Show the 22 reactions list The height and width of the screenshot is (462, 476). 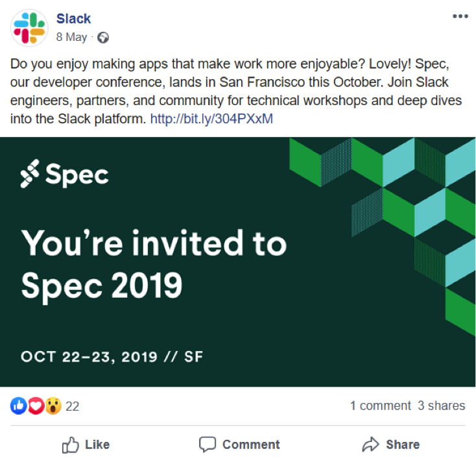pos(73,406)
